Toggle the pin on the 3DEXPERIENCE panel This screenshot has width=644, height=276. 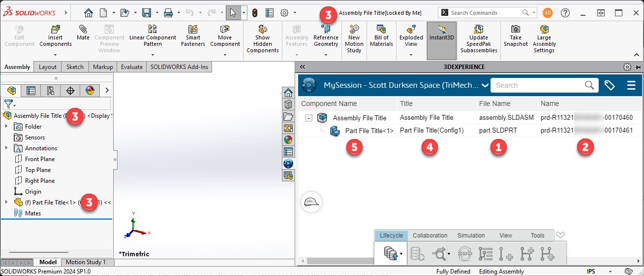[638, 67]
